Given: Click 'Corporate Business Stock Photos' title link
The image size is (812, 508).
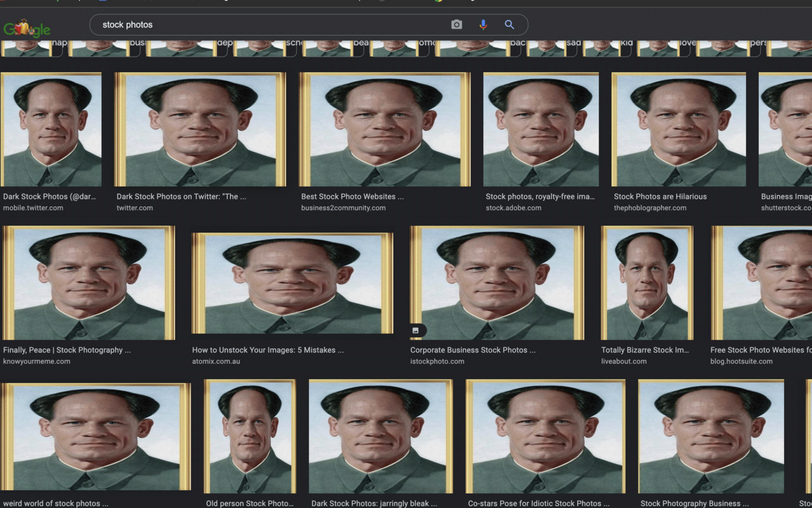Looking at the screenshot, I should tap(472, 350).
